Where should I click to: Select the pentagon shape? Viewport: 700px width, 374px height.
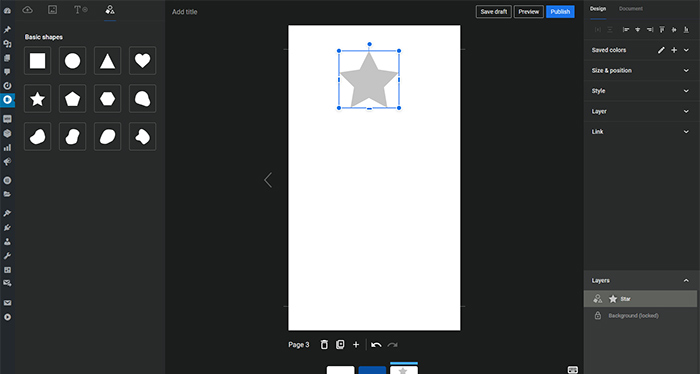[72, 99]
